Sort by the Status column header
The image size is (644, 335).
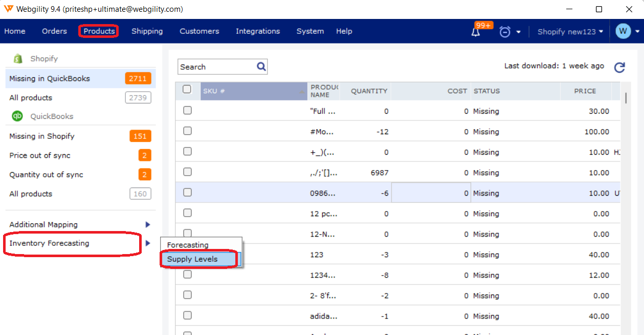(x=515, y=91)
